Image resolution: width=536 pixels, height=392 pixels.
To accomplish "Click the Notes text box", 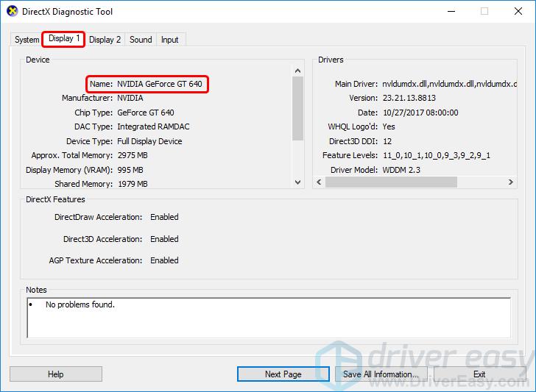I will click(269, 318).
